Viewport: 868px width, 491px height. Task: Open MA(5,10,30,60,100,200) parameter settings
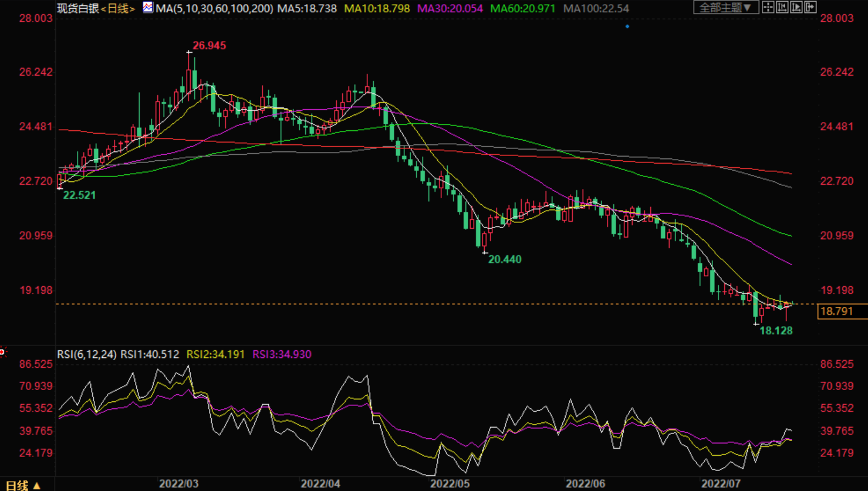click(214, 8)
